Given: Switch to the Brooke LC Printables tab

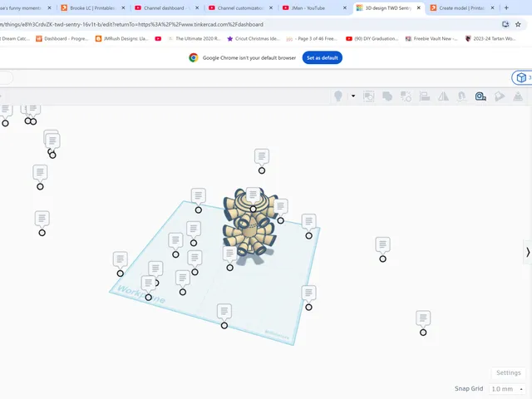Looking at the screenshot, I should (92, 7).
